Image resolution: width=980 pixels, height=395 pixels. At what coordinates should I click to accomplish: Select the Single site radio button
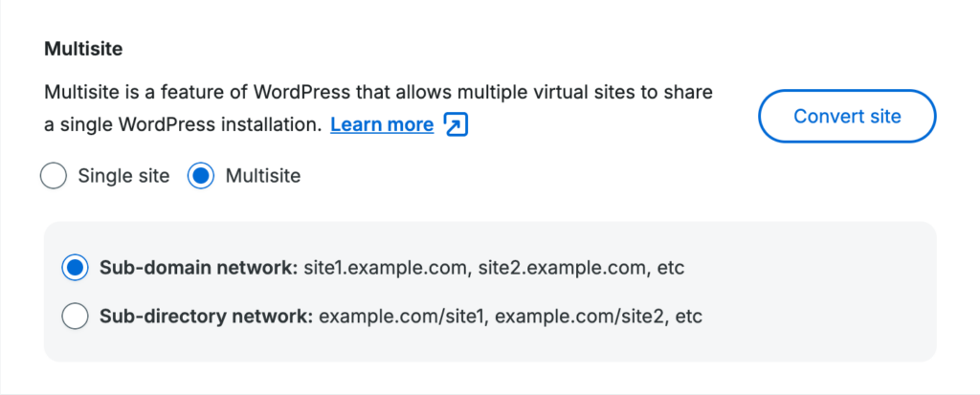point(55,176)
